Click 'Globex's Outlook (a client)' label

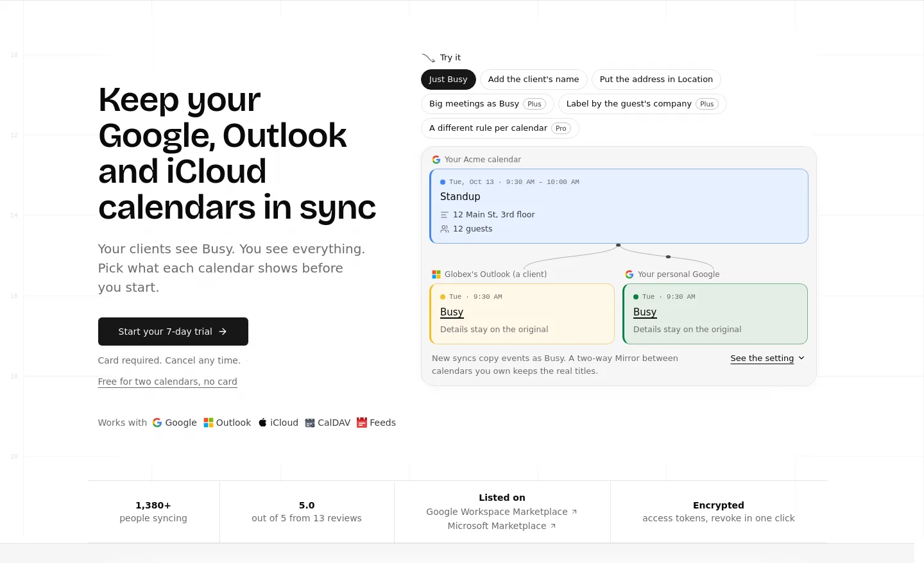496,274
